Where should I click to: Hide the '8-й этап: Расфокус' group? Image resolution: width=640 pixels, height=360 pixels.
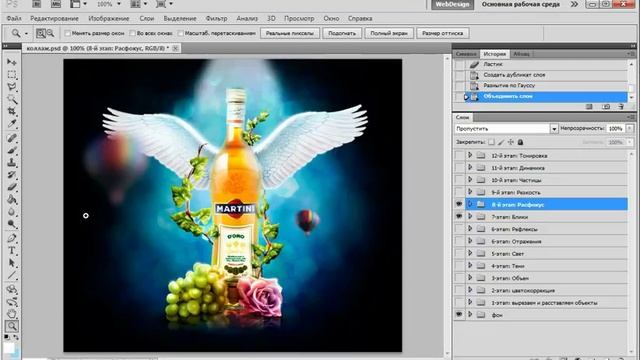click(459, 204)
